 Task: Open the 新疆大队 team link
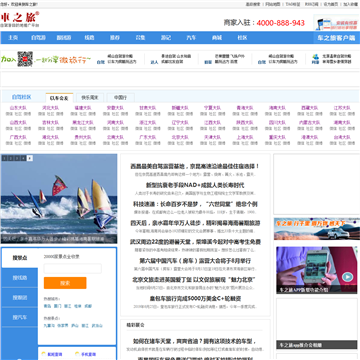[180, 108]
